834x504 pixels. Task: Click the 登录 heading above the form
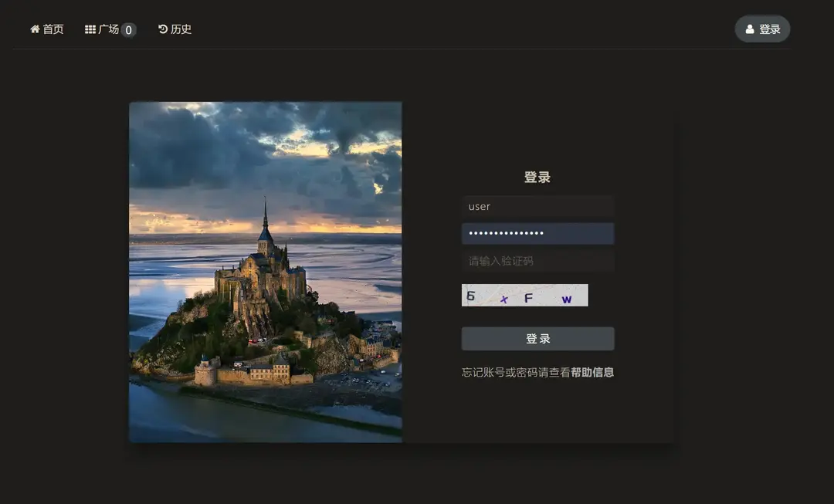tap(537, 178)
